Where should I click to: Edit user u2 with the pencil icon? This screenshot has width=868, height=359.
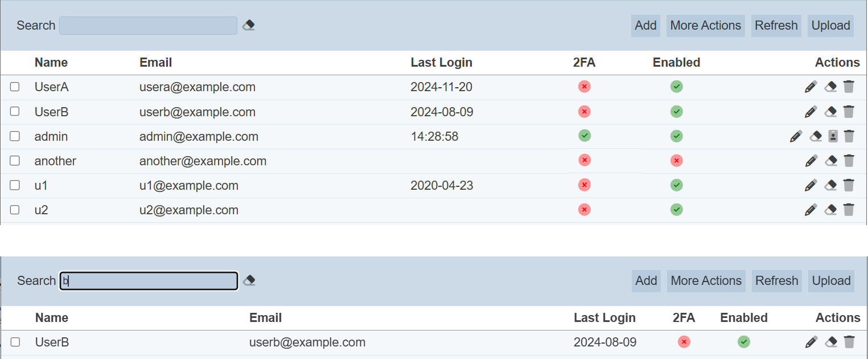(811, 210)
